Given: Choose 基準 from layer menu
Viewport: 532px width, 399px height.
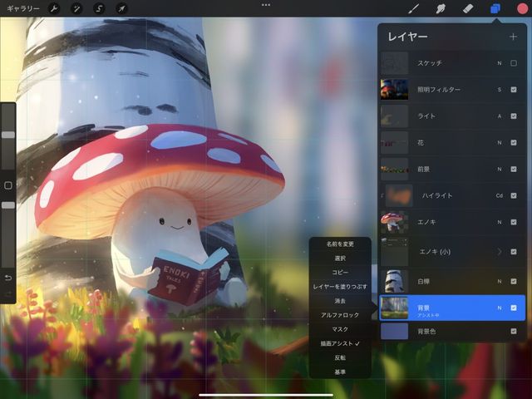Looking at the screenshot, I should coord(340,372).
